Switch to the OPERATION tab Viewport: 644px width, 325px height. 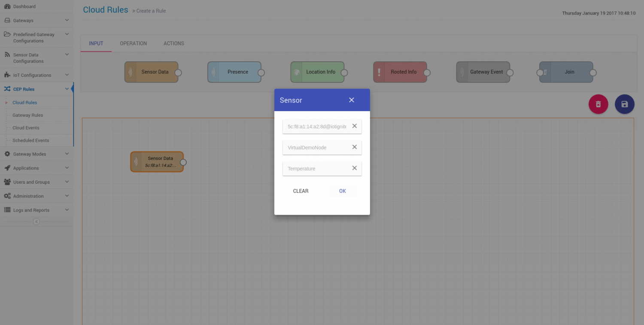pyautogui.click(x=133, y=43)
